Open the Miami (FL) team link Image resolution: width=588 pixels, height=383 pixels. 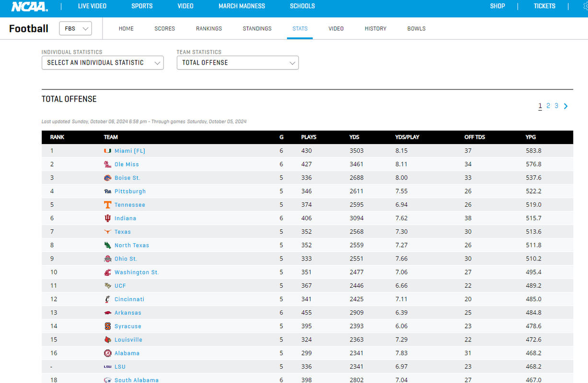coord(130,151)
